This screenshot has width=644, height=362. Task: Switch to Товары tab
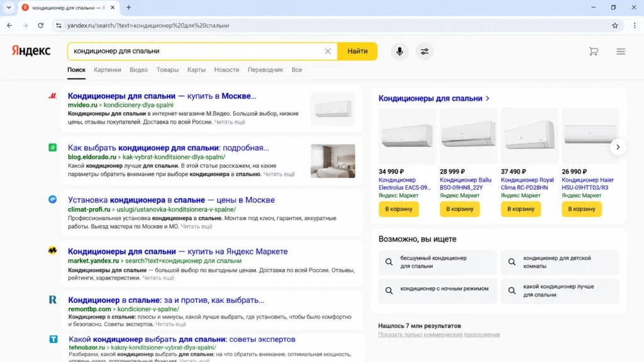[167, 70]
